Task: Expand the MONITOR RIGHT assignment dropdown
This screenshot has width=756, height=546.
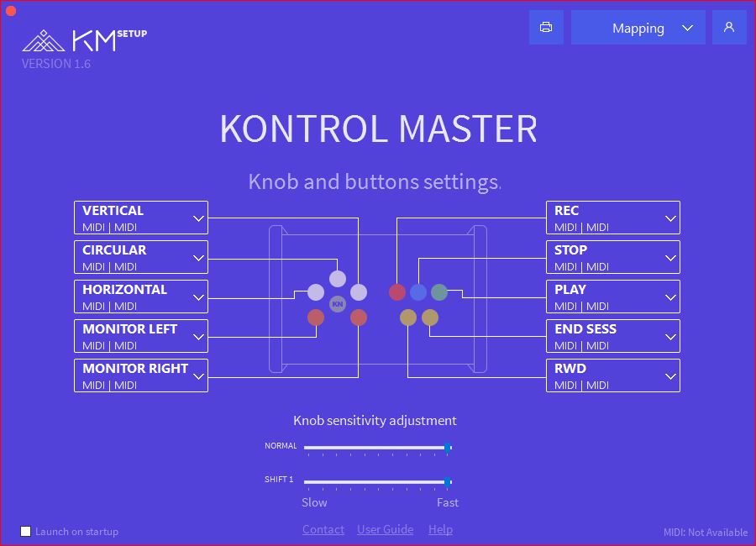Action: [x=141, y=375]
